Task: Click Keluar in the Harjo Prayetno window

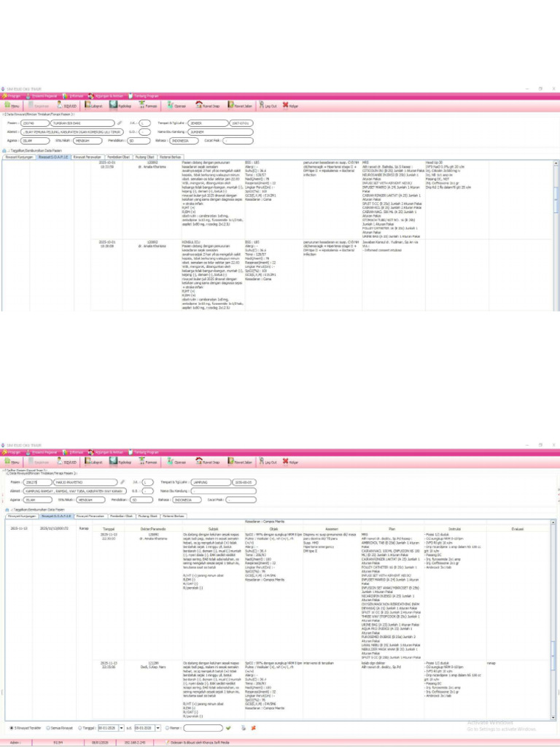Action: pos(290,462)
